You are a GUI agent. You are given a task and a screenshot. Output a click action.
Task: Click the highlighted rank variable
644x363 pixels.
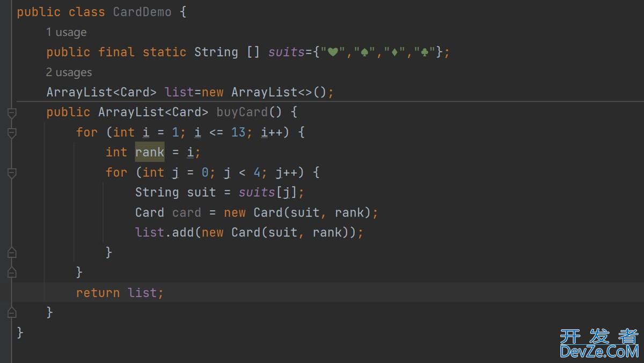[149, 152]
